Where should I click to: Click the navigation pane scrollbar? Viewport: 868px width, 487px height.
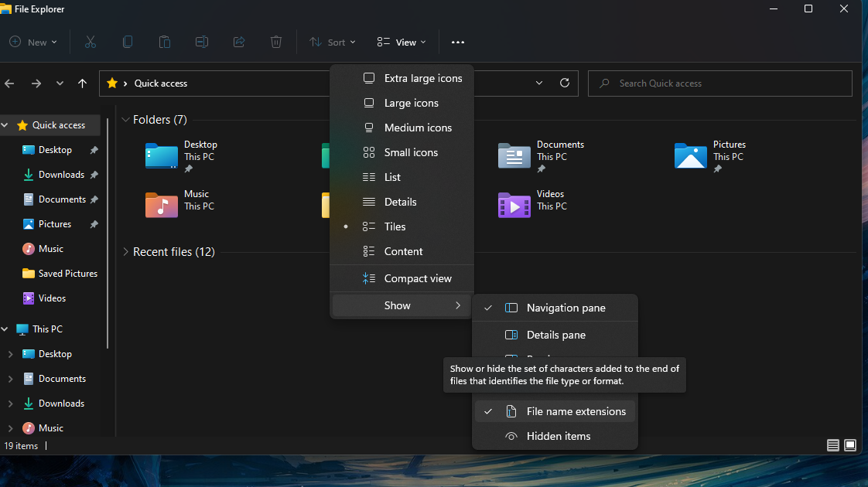pos(108,233)
